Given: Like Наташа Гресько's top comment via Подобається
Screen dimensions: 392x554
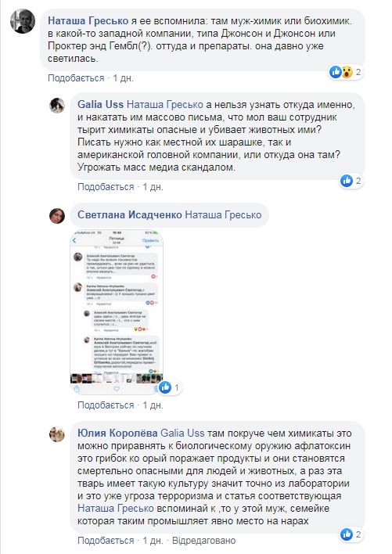Looking at the screenshot, I should coord(76,78).
